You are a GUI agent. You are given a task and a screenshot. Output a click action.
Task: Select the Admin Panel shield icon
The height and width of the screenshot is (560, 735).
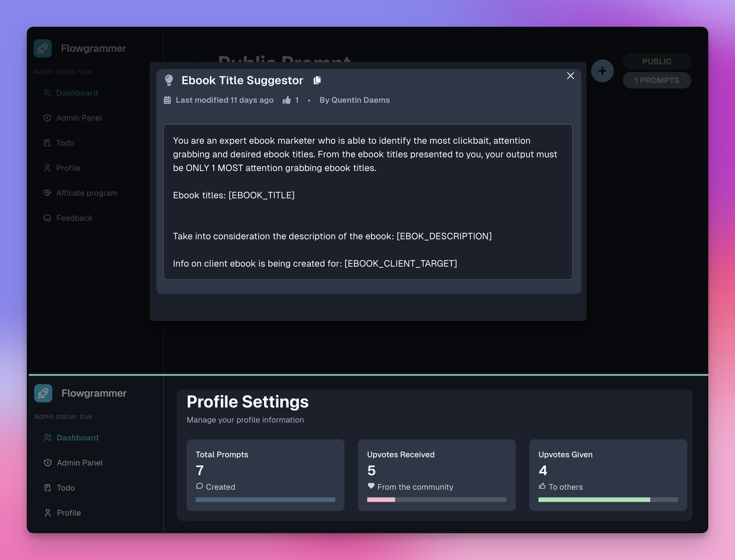pos(47,118)
